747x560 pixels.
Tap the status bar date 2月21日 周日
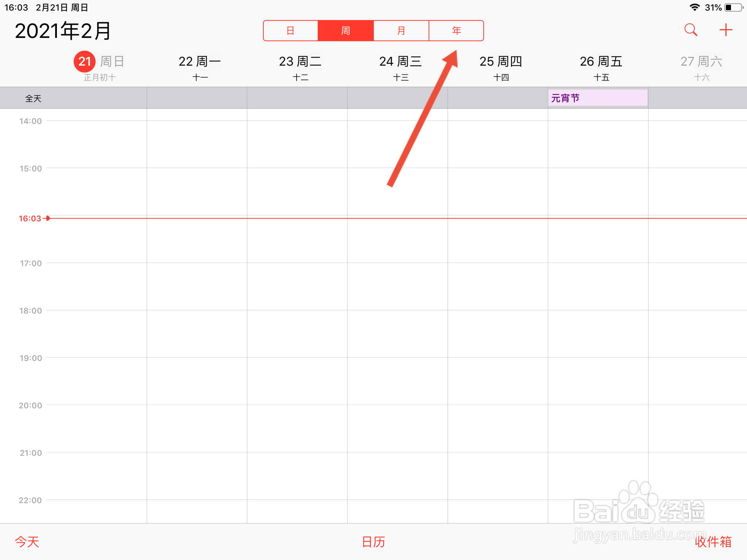(62, 8)
